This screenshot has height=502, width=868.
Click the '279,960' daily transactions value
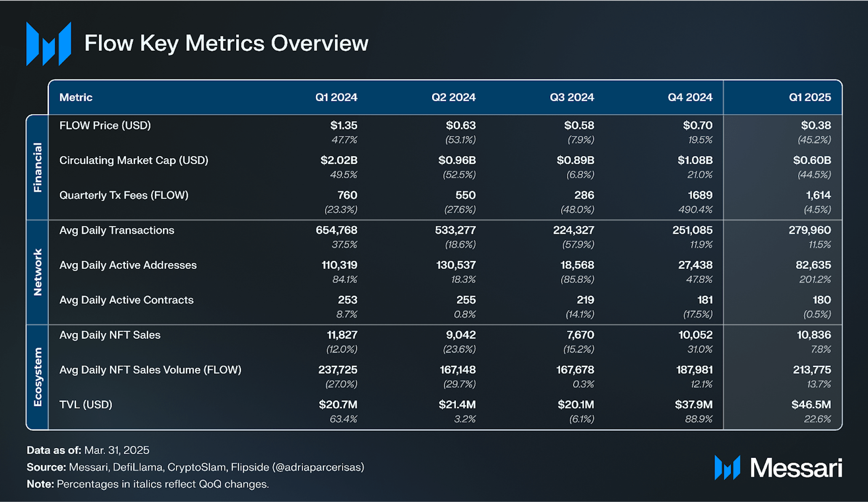click(810, 230)
